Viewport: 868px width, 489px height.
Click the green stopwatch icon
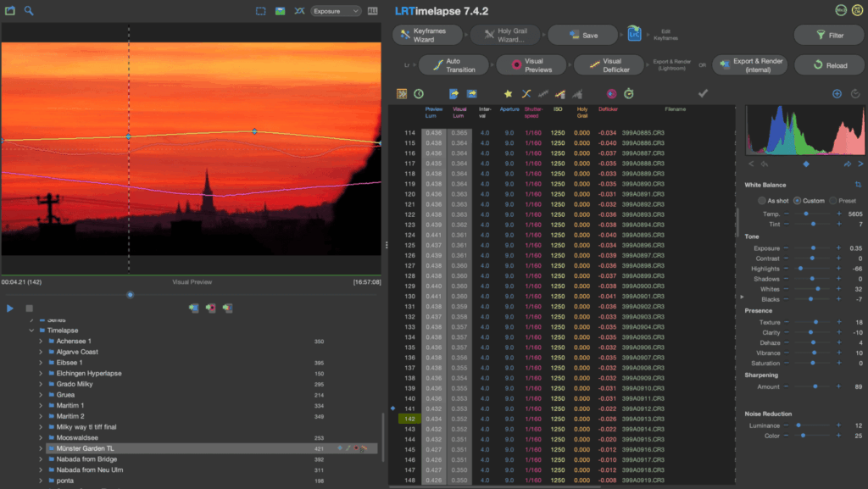coord(628,95)
